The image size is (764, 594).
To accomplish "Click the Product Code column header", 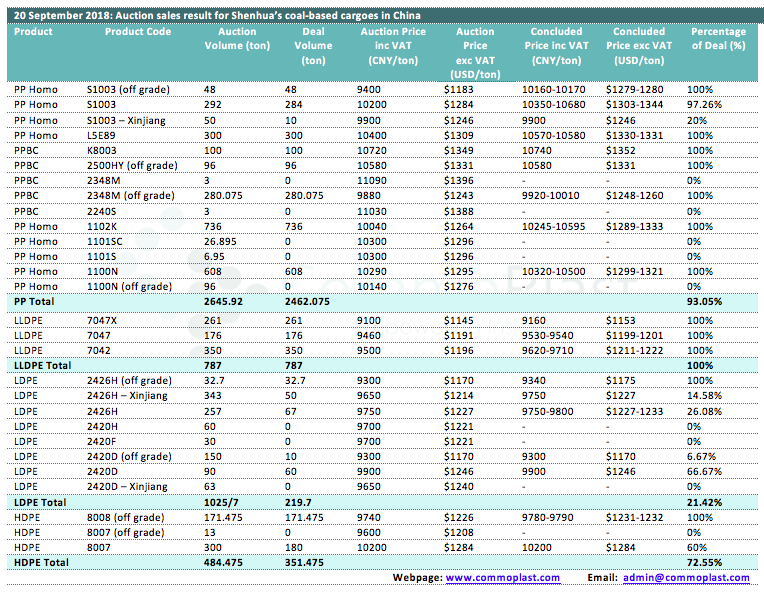I will 138,32.
